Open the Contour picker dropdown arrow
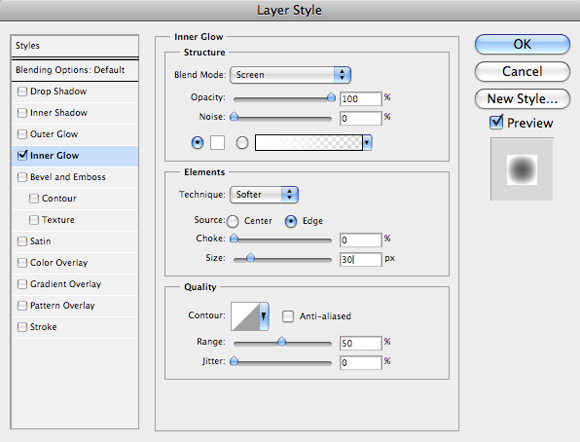Screen dimensions: 580x442 [x=264, y=316]
